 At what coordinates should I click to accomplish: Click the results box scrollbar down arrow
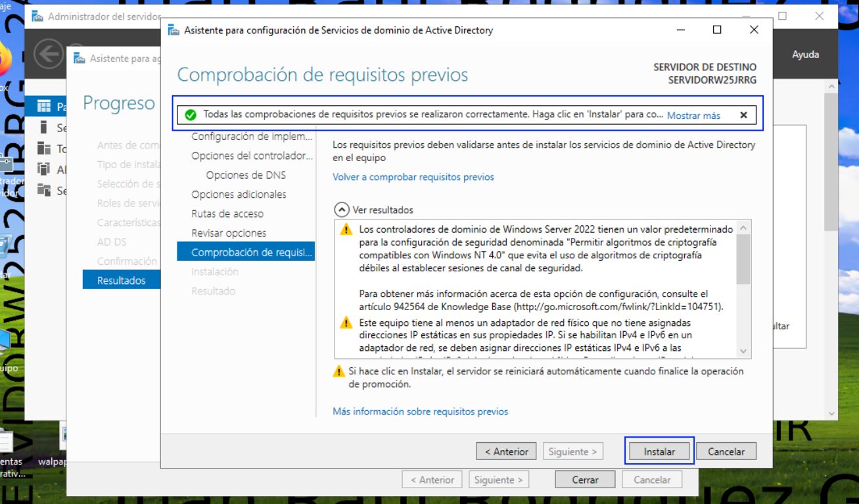coord(743,352)
